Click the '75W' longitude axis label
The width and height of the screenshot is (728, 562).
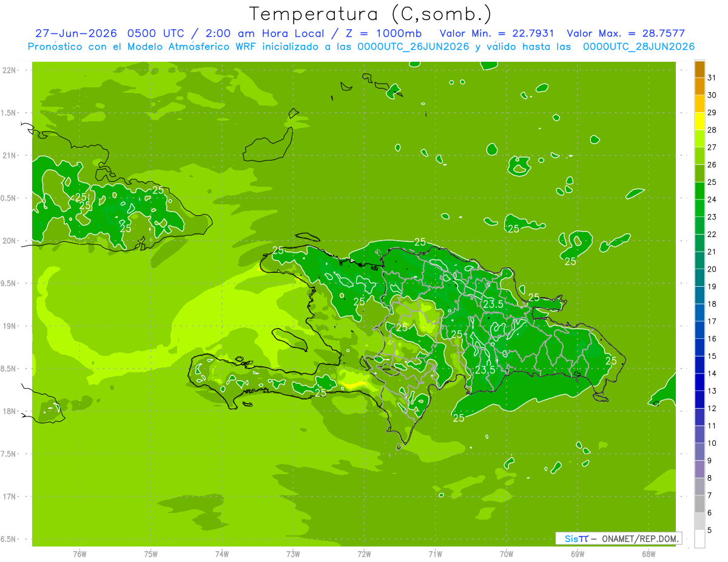(151, 554)
